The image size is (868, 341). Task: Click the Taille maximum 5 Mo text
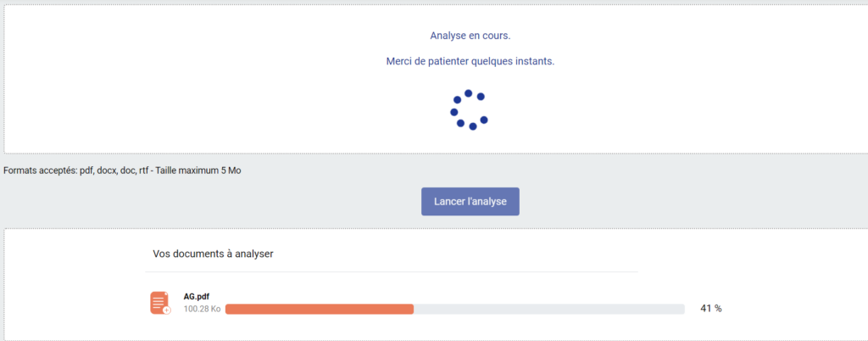click(198, 170)
